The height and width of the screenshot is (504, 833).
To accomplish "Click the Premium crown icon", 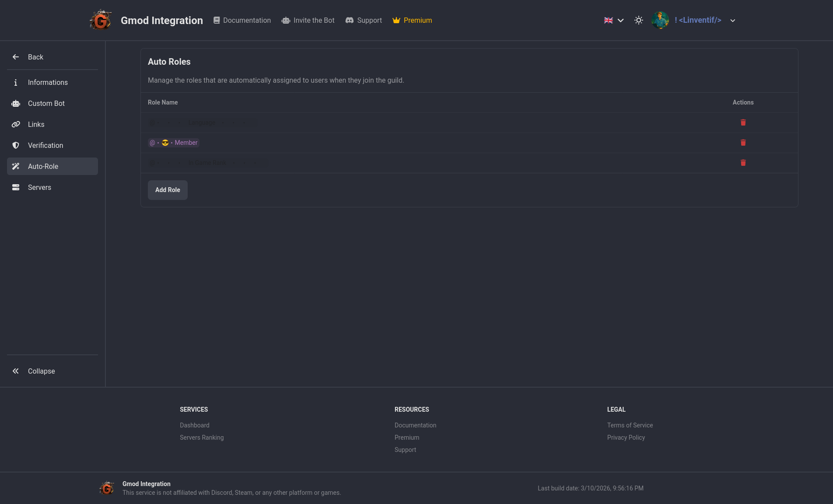I will (x=396, y=20).
